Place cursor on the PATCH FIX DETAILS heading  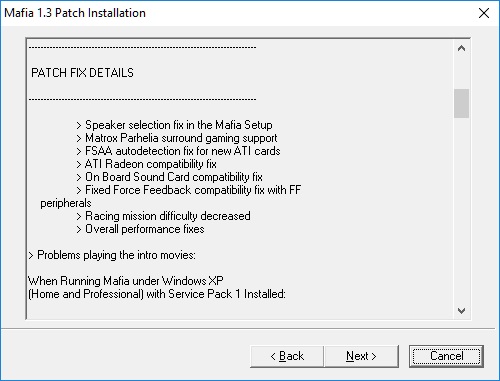click(82, 73)
